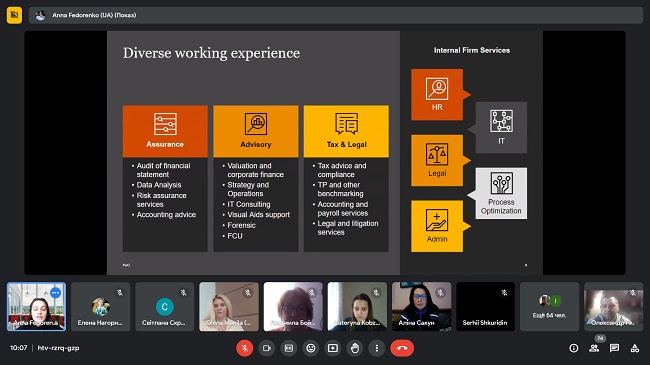The image size is (650, 365).
Task: Click the meeting code htv-rzrq-gzp
Action: pyautogui.click(x=58, y=348)
